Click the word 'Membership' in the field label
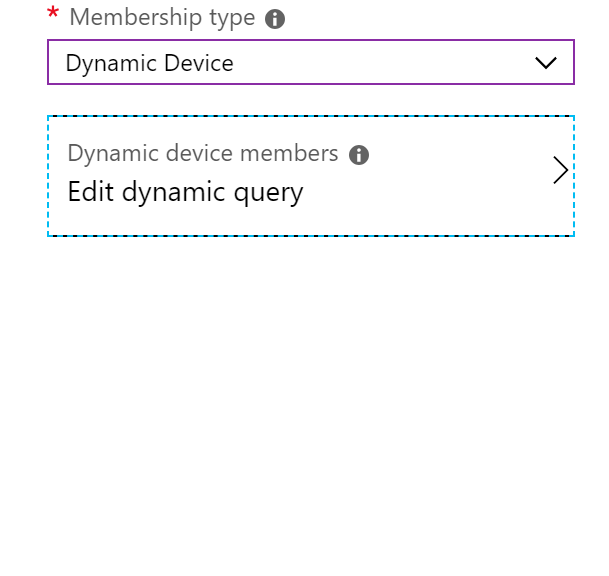The width and height of the screenshot is (609, 576). point(136,17)
